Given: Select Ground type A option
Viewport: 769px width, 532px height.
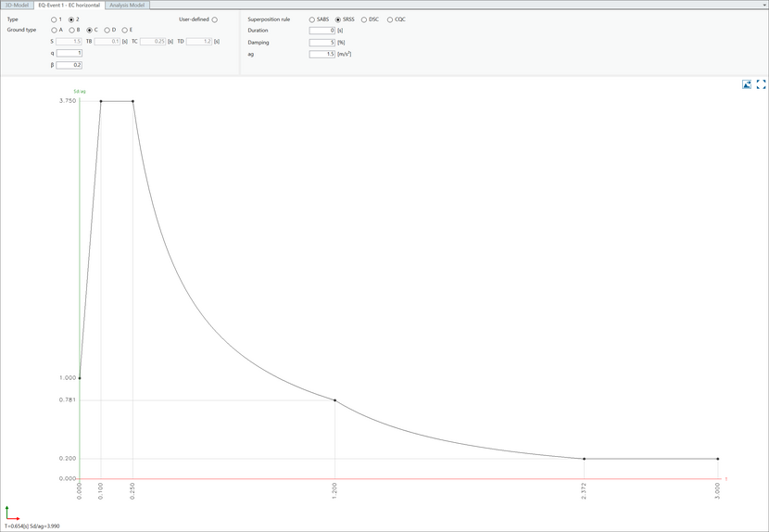Looking at the screenshot, I should [54, 31].
